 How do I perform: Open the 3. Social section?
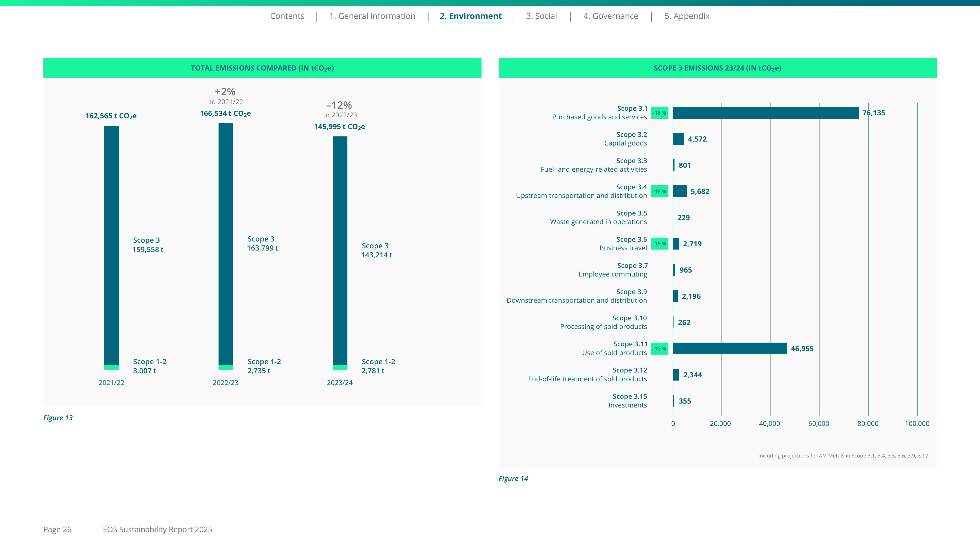541,16
